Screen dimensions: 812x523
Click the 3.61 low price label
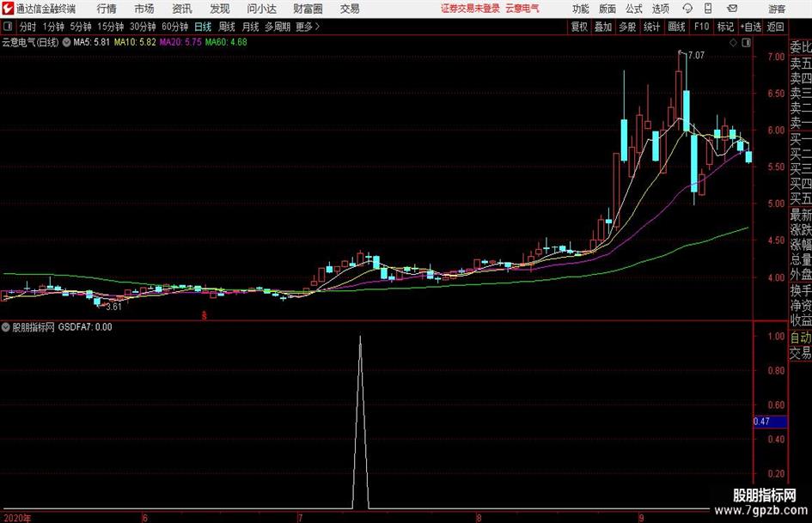[x=113, y=307]
